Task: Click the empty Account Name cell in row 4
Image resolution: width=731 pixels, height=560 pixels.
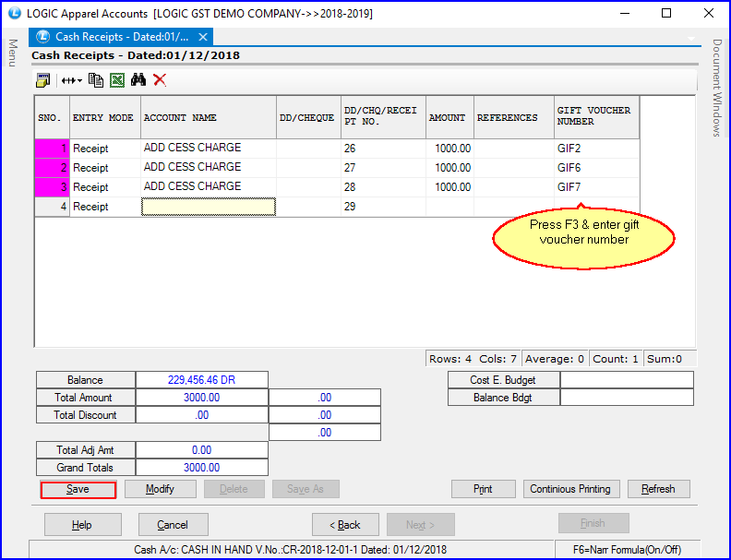Action: (209, 207)
